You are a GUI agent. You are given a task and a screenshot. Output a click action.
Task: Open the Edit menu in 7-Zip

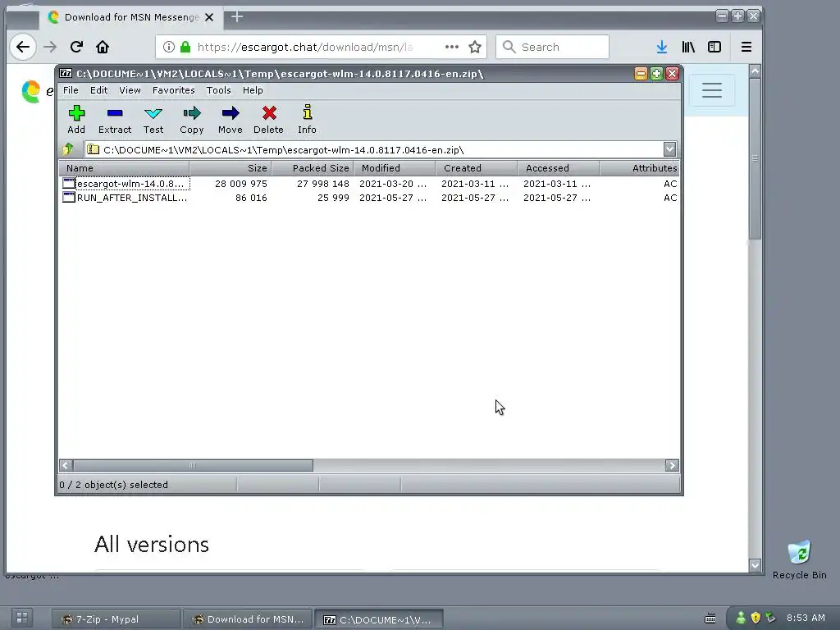tap(98, 90)
